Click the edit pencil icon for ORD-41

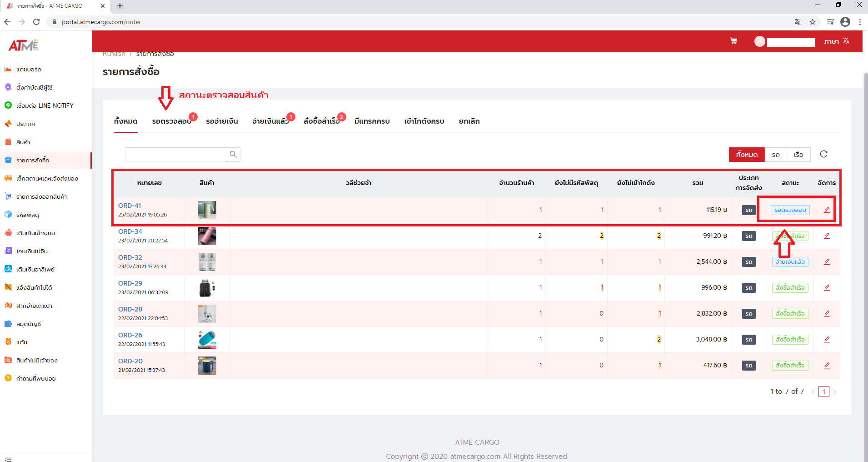827,210
